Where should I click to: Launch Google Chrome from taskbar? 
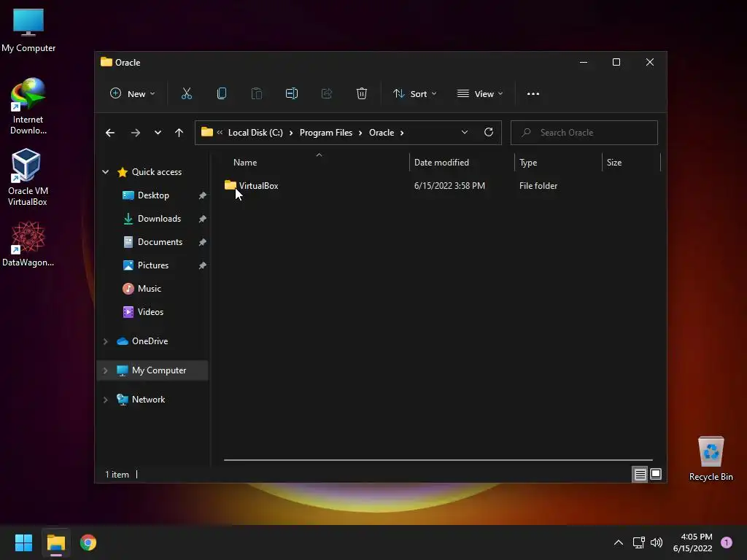88,542
